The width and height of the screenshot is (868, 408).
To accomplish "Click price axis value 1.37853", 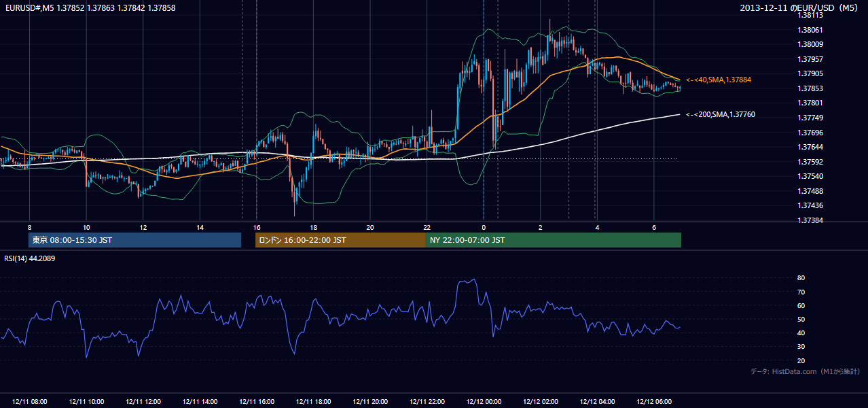I will click(810, 88).
